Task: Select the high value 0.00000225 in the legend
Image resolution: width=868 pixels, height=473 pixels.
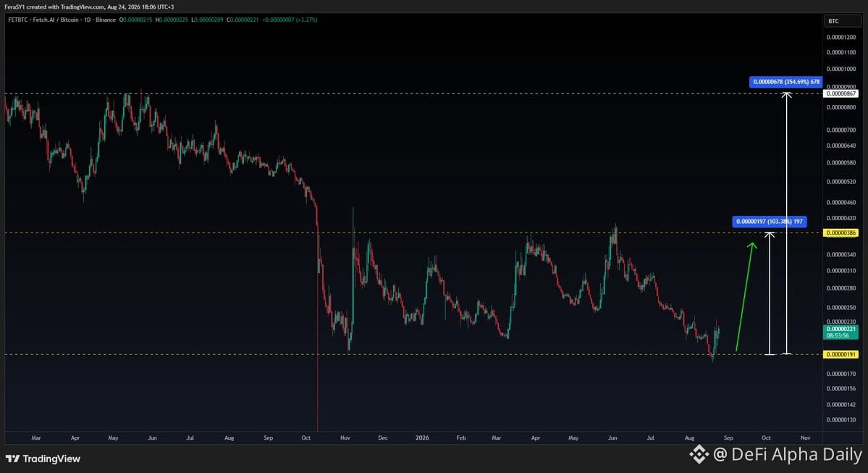Action: [172, 20]
